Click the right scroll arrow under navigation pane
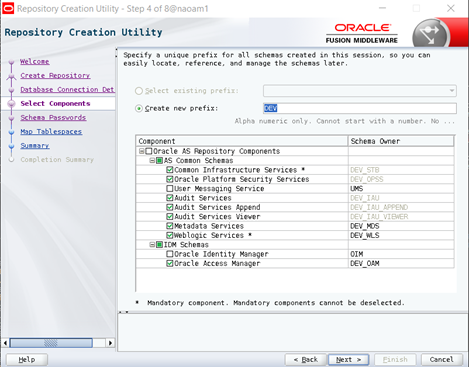This screenshot has width=469, height=367. pos(110,343)
